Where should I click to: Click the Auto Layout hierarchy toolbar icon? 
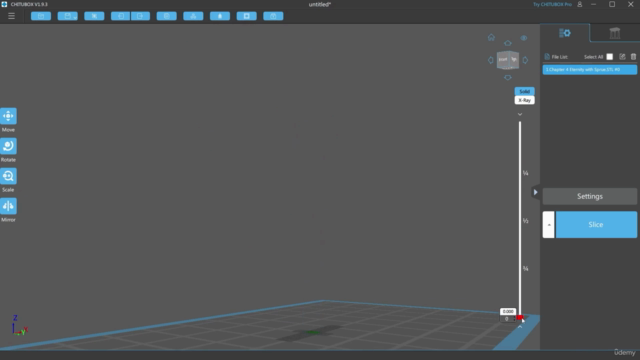[193, 16]
